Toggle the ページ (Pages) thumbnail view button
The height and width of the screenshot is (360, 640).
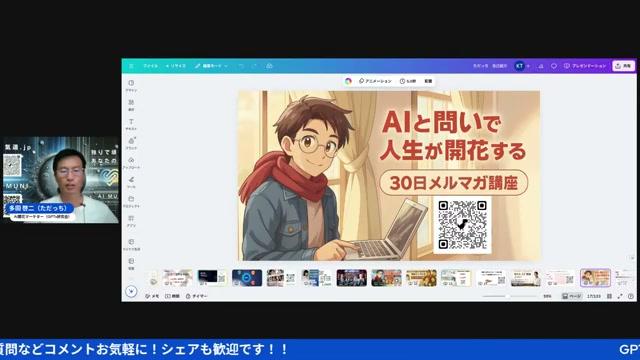click(571, 296)
